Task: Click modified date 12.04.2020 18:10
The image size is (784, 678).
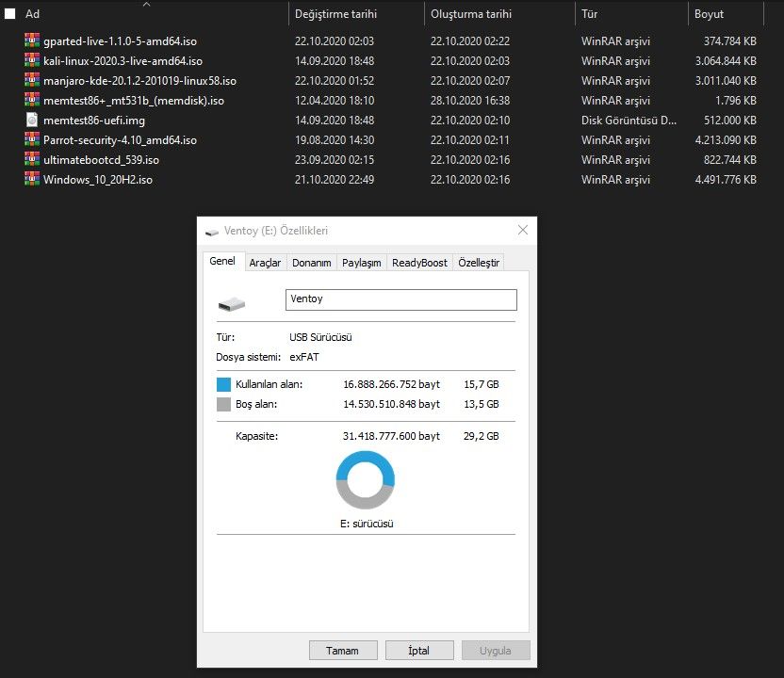Action: (x=335, y=101)
